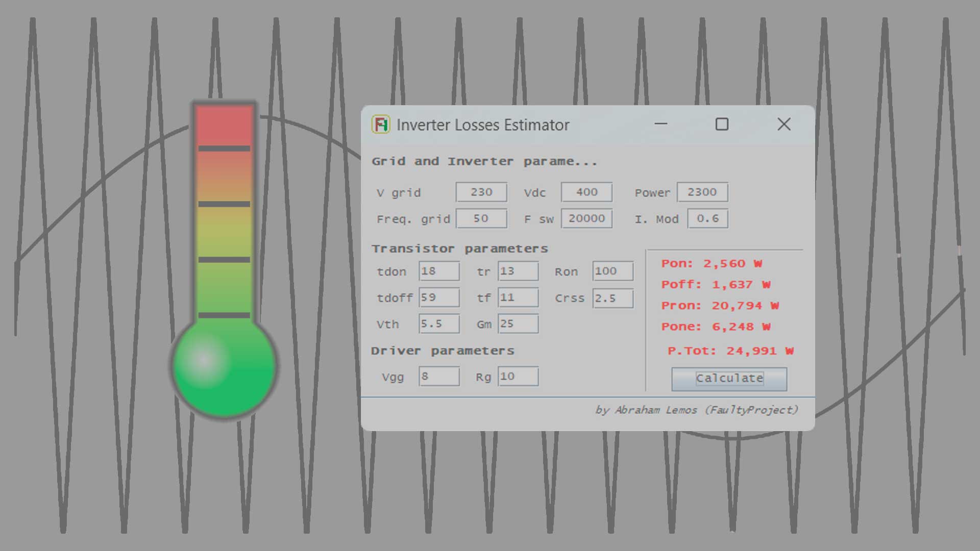Focus the Power field with 2300
Screen dimensions: 980x551
[702, 192]
